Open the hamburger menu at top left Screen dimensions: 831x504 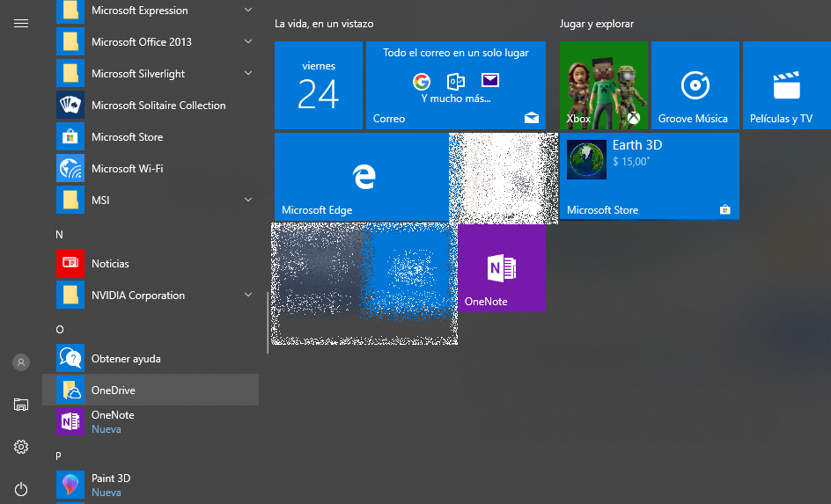click(x=21, y=23)
